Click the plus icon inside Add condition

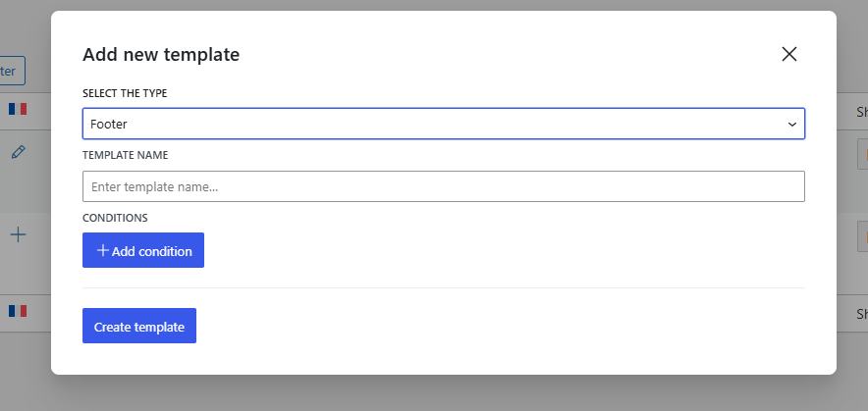(102, 250)
